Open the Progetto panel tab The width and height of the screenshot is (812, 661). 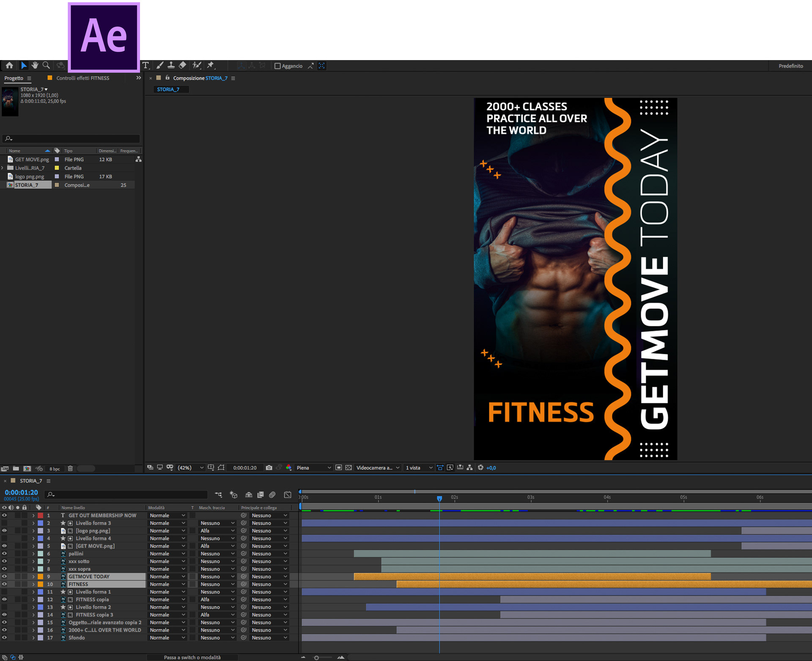coord(14,78)
